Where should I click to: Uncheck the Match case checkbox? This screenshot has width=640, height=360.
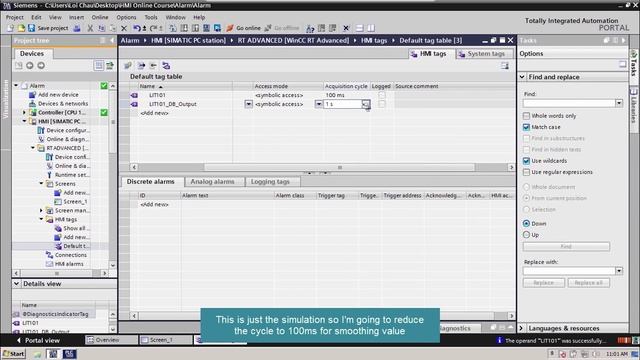point(527,127)
